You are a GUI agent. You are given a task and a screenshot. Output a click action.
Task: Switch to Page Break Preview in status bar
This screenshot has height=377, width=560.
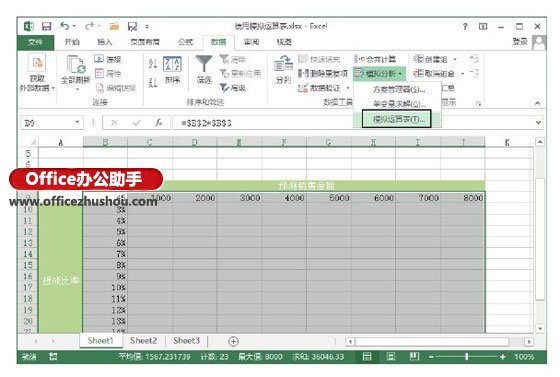pos(415,357)
